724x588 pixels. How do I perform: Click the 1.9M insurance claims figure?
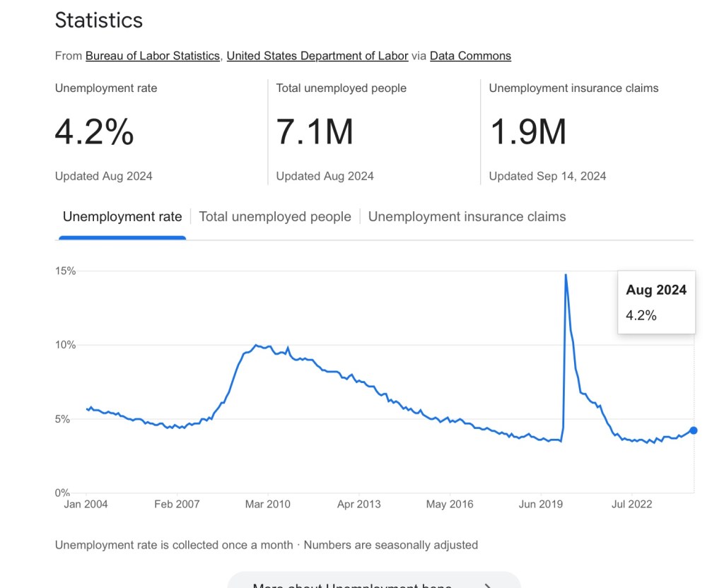coord(527,132)
